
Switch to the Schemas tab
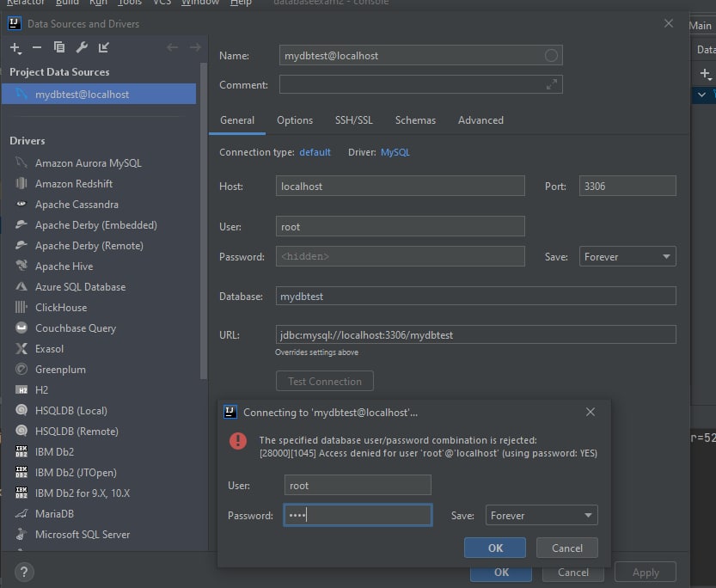[415, 120]
